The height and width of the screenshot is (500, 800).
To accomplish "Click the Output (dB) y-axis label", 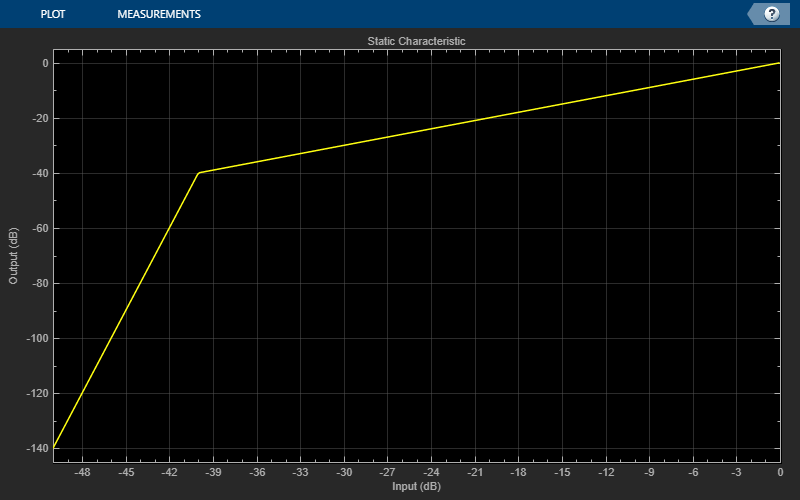I will 13,256.
